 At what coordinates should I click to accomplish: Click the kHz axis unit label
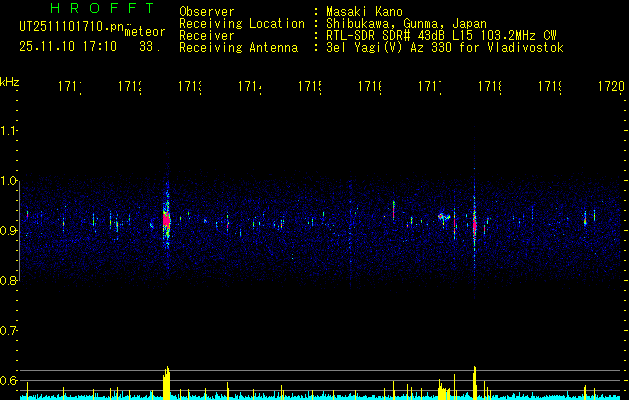(x=10, y=82)
